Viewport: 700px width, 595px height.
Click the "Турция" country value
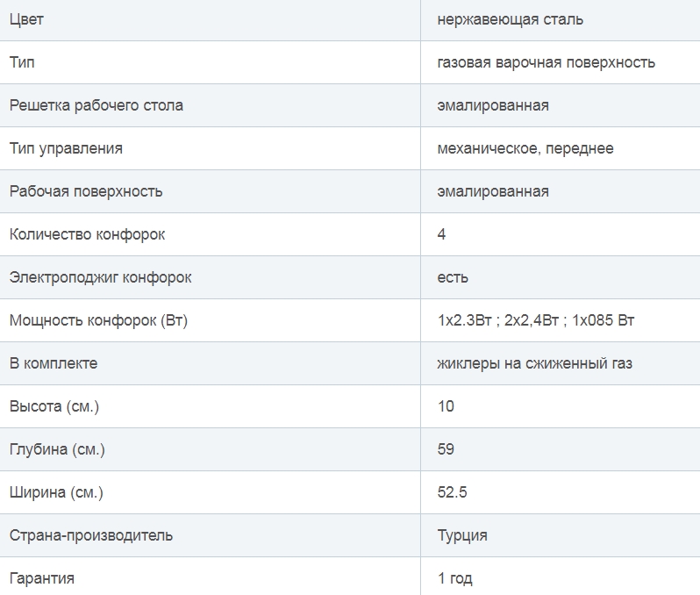click(462, 535)
